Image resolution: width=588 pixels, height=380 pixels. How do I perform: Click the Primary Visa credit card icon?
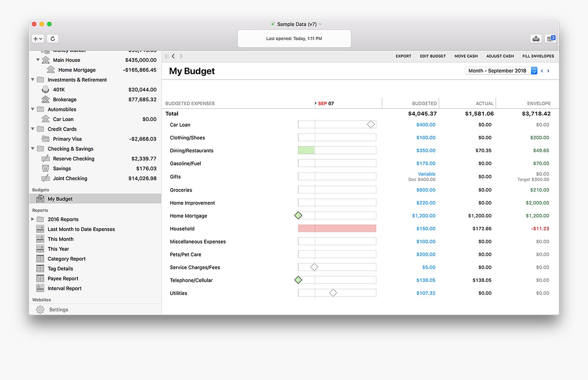click(46, 139)
